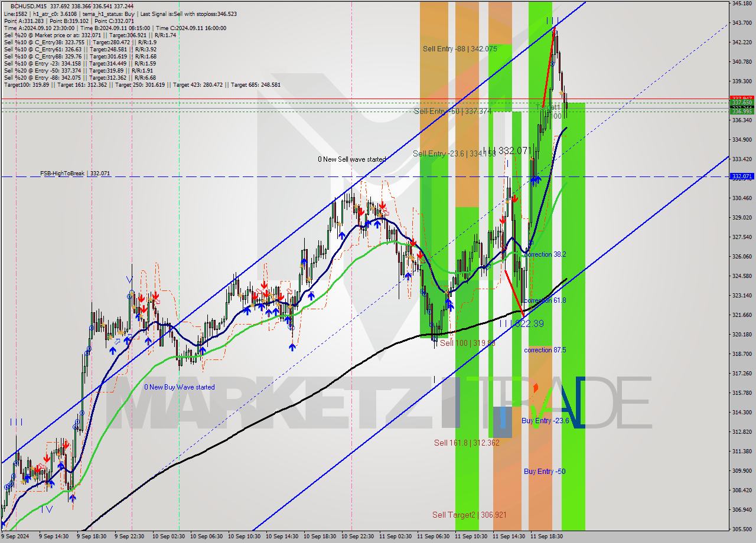Click the blue 332.071 price tag on axis
Viewport: 756px width, 543px height.
click(742, 176)
